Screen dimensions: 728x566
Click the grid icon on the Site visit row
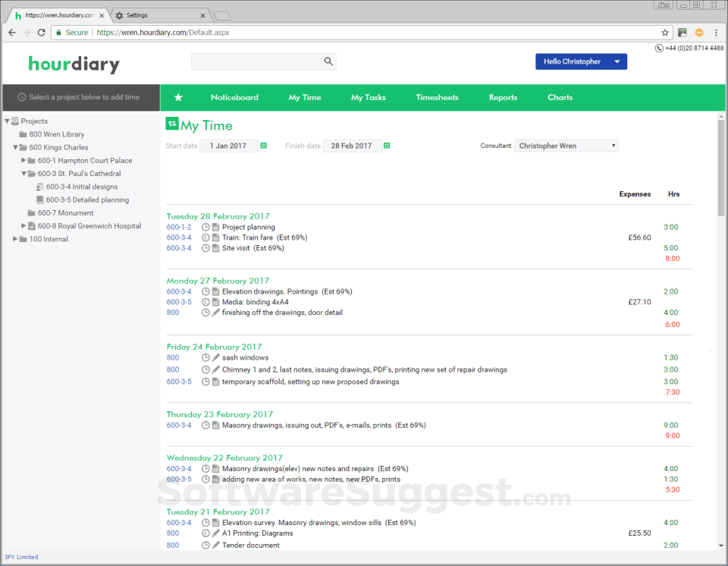pyautogui.click(x=216, y=248)
